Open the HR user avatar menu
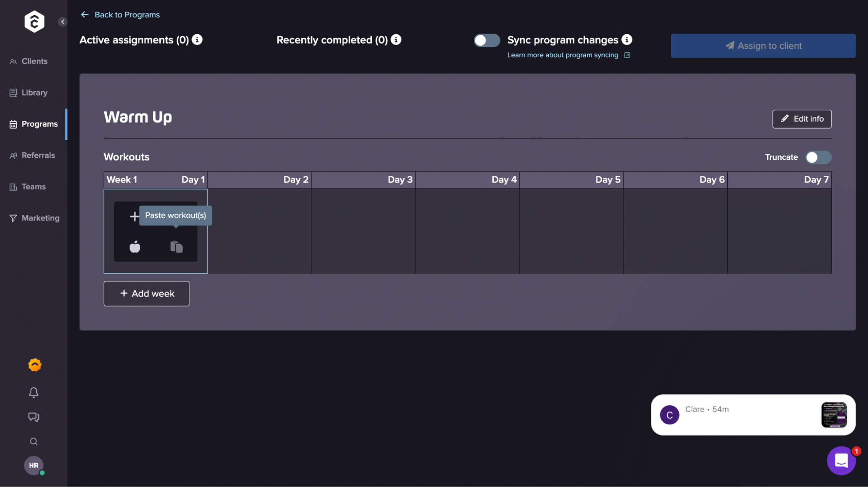 [x=33, y=465]
